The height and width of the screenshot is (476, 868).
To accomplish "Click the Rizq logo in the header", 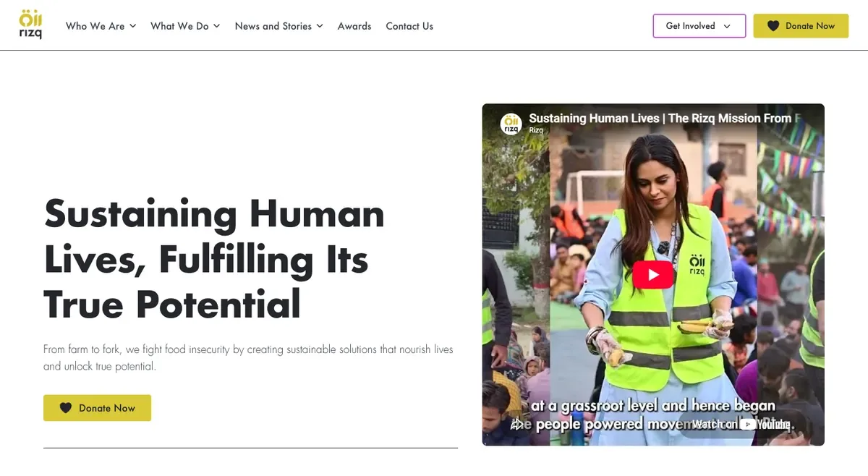I will 30,25.
